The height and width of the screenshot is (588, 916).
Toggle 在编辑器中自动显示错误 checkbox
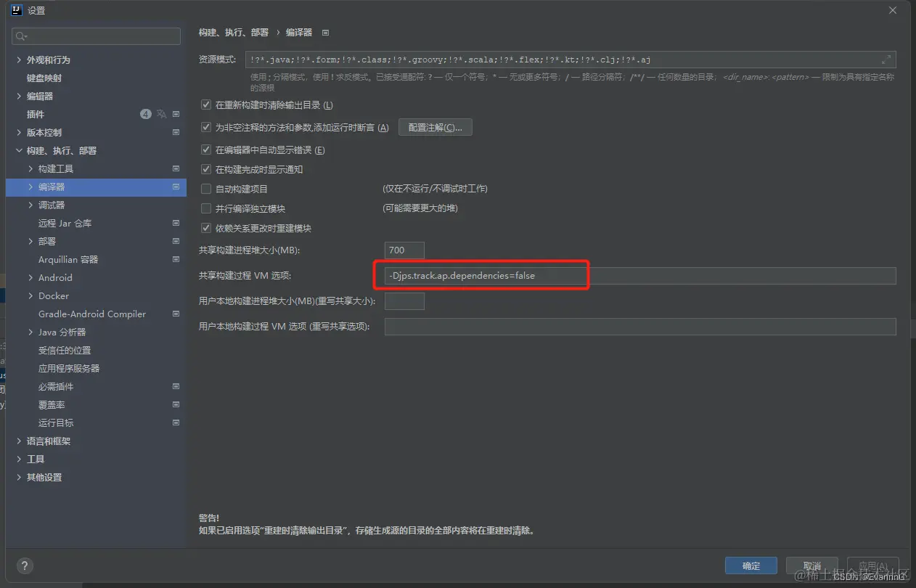(206, 150)
